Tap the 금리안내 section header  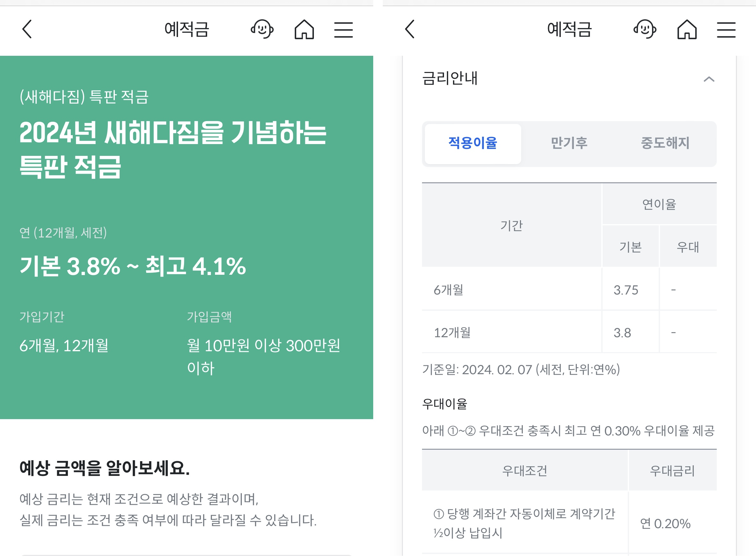450,78
